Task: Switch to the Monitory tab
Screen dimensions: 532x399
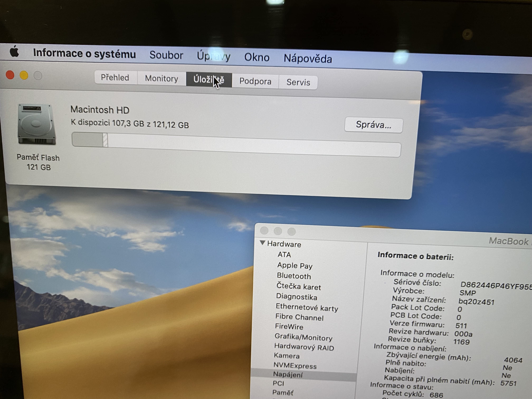Action: pyautogui.click(x=161, y=79)
